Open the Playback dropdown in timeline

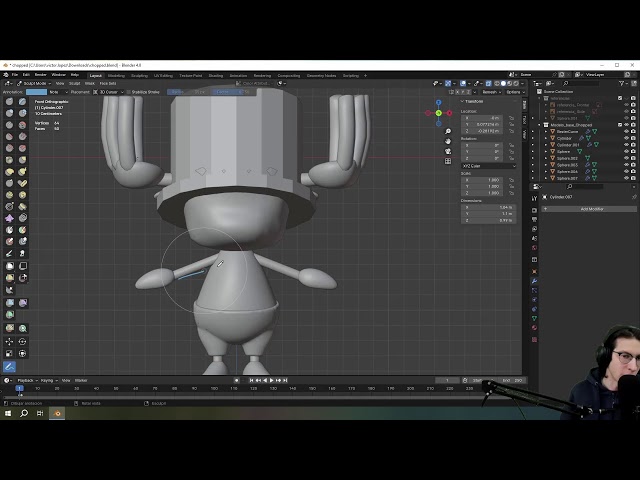click(27, 380)
